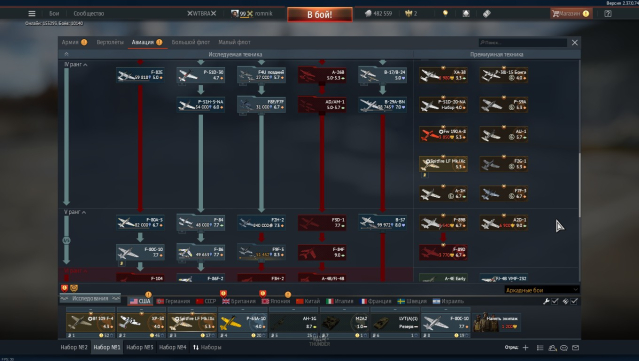Click the plus icon next to Отряд
This screenshot has width=639, height=361.
tap(525, 348)
